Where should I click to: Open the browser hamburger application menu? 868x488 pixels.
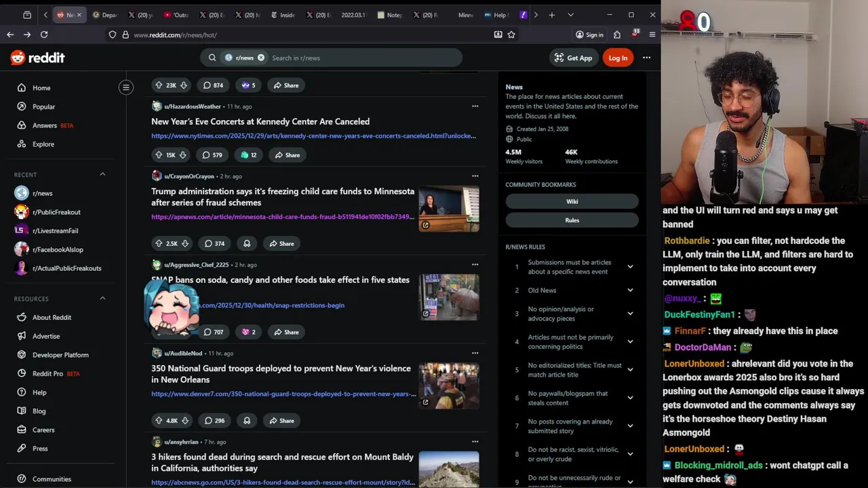(x=652, y=35)
